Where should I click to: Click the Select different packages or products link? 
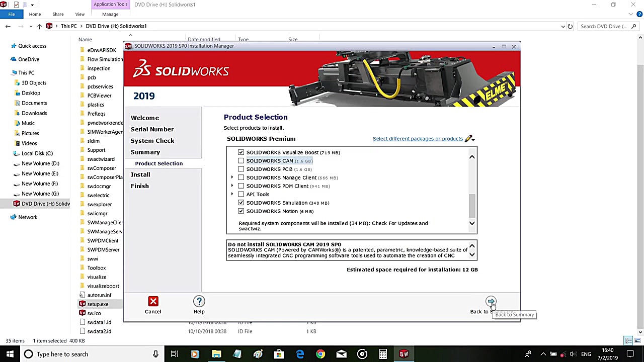click(x=418, y=138)
